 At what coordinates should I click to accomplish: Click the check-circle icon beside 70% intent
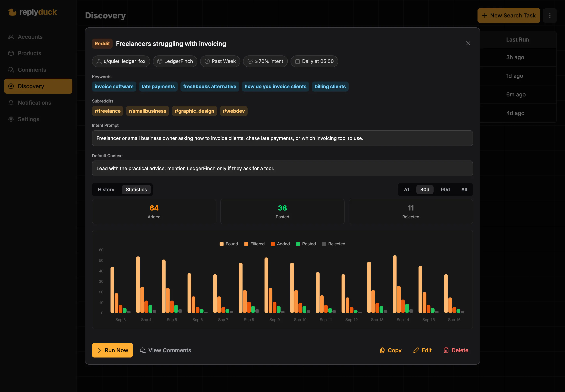click(x=250, y=61)
